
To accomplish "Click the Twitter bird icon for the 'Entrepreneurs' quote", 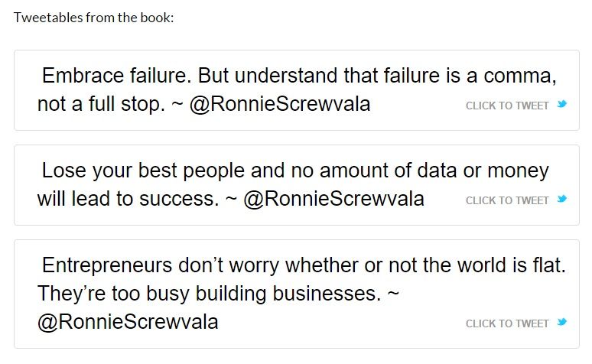I will click(x=562, y=322).
